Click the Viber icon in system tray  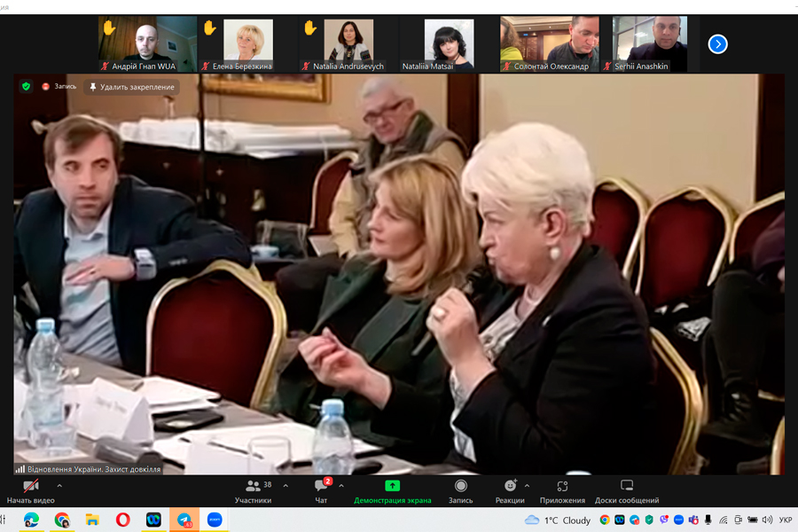coord(663,520)
